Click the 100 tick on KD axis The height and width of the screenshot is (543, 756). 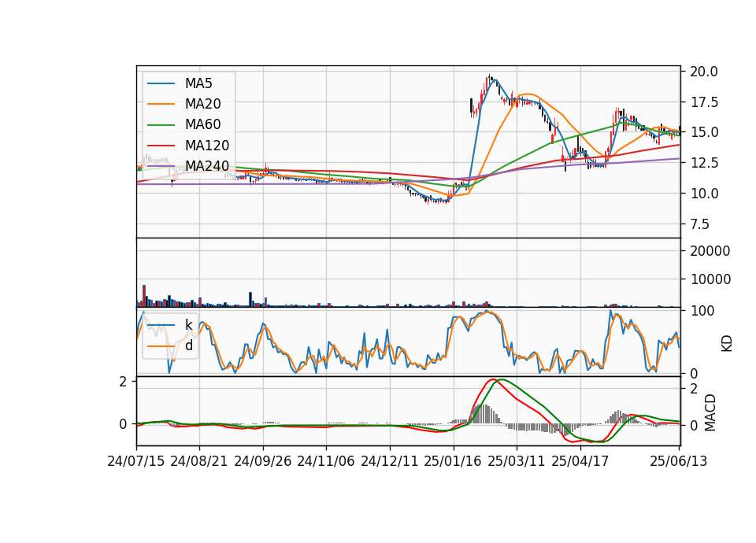coord(702,312)
